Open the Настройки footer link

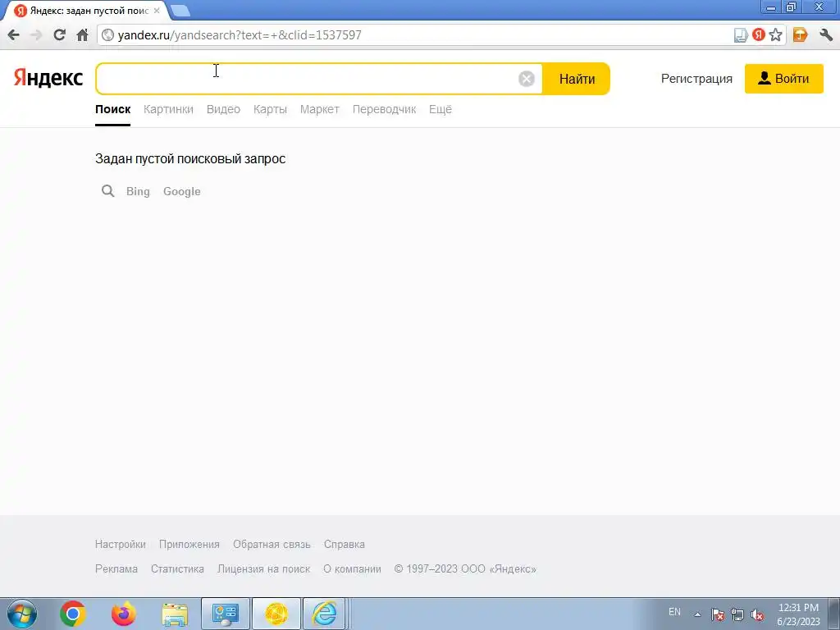(x=120, y=545)
